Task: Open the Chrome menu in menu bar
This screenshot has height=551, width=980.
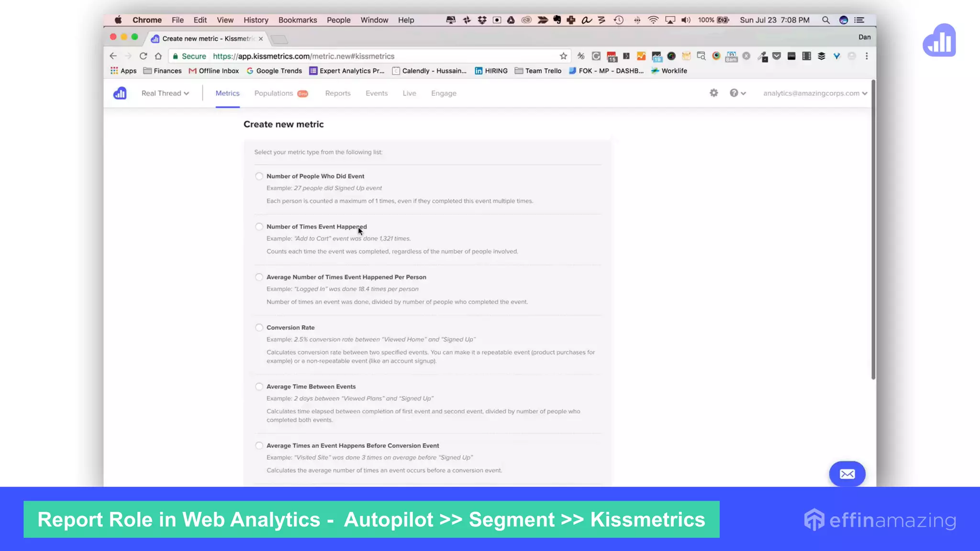Action: [147, 20]
